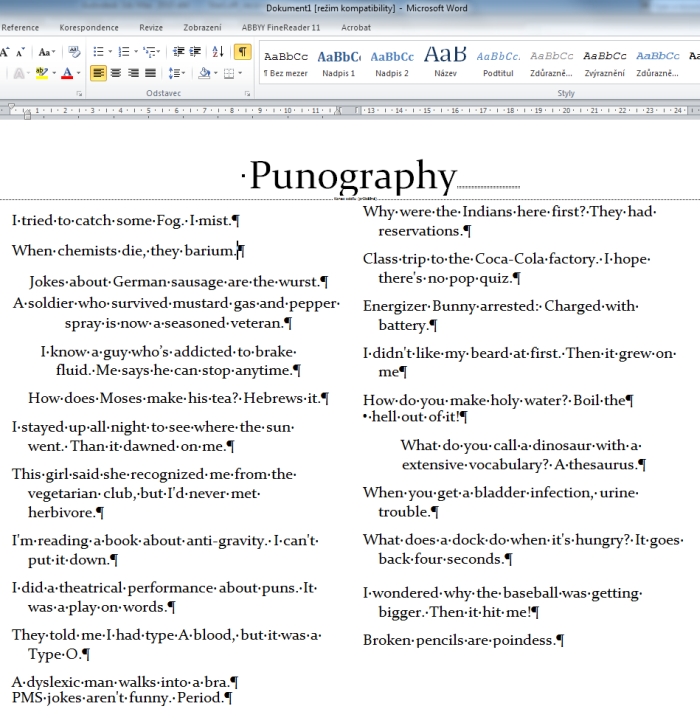Click the line "hell out of it!"
Image resolution: width=700 pixels, height=723 pixels.
[x=416, y=417]
